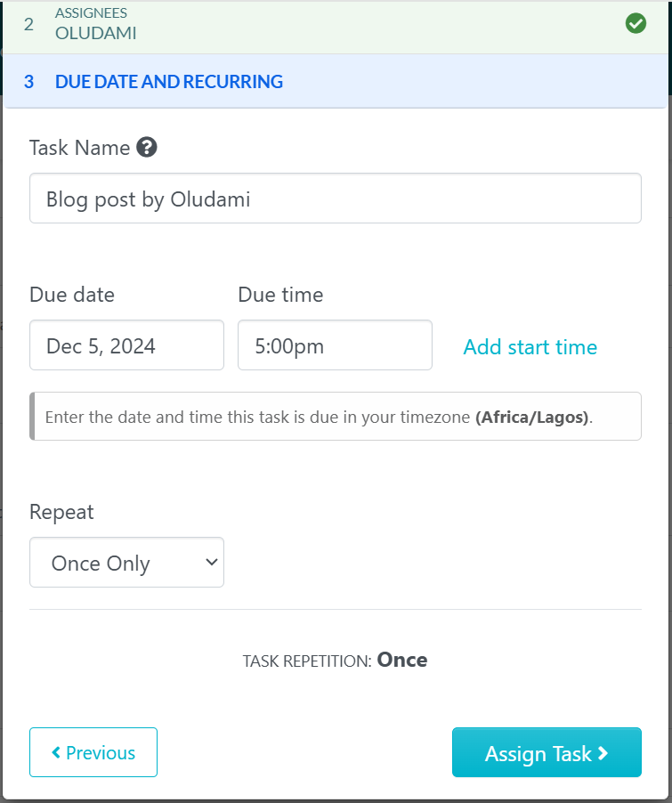Click the Assign Task button
This screenshot has width=672, height=803.
point(547,752)
